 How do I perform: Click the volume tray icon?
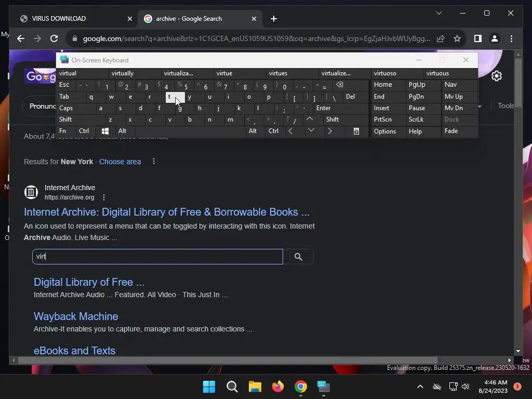(465, 387)
